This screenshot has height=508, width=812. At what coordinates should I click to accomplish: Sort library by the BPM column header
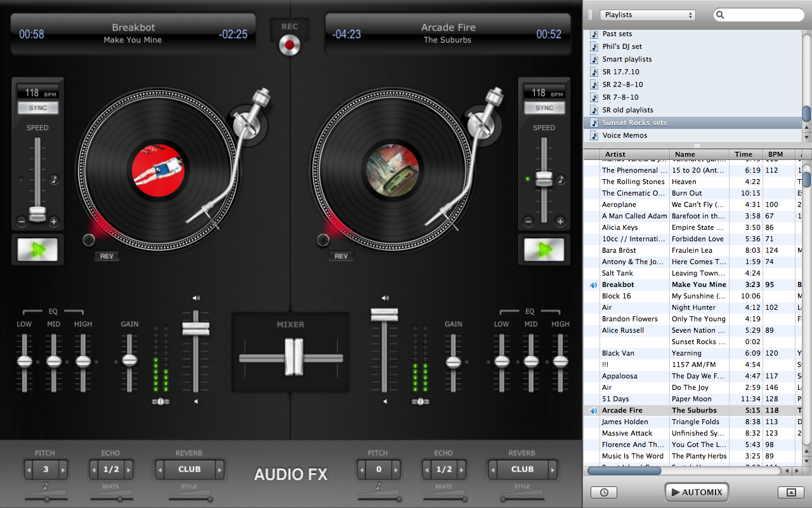(775, 154)
